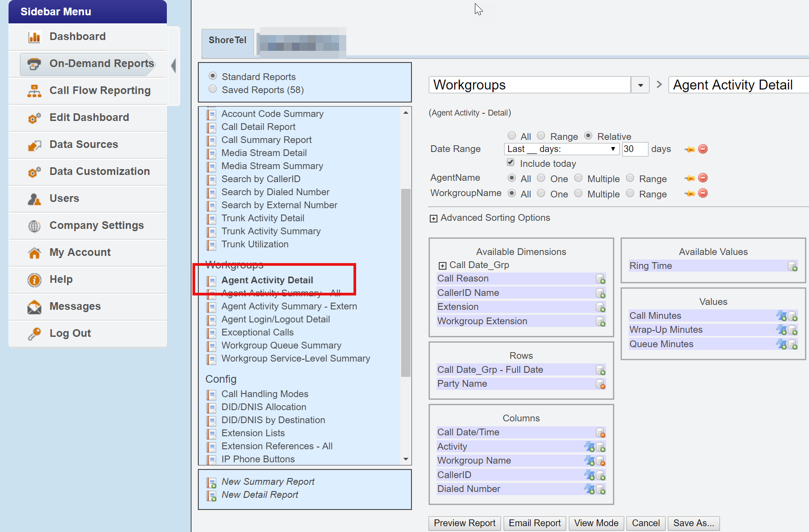Click the remove icon on Party Name row
The image size is (809, 532).
pos(600,384)
